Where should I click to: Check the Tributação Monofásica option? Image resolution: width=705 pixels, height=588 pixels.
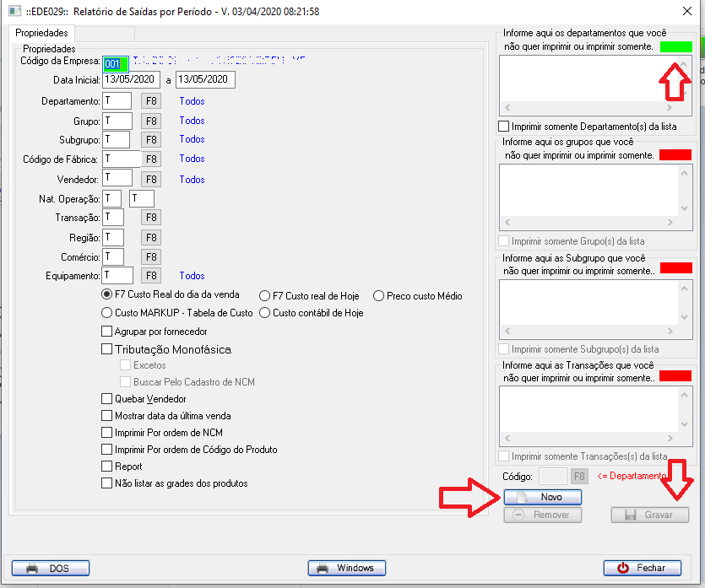point(107,349)
